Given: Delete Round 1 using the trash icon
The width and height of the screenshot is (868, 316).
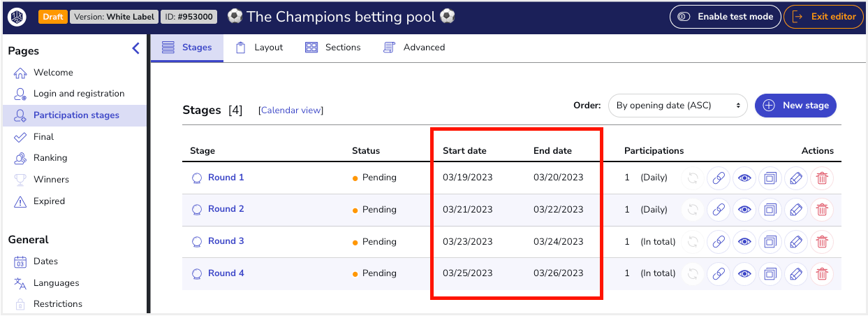Looking at the screenshot, I should tap(822, 178).
